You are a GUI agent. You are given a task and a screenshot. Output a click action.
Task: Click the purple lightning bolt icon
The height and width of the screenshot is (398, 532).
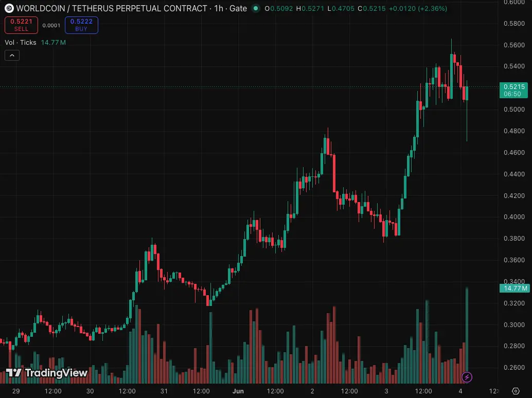[467, 377]
